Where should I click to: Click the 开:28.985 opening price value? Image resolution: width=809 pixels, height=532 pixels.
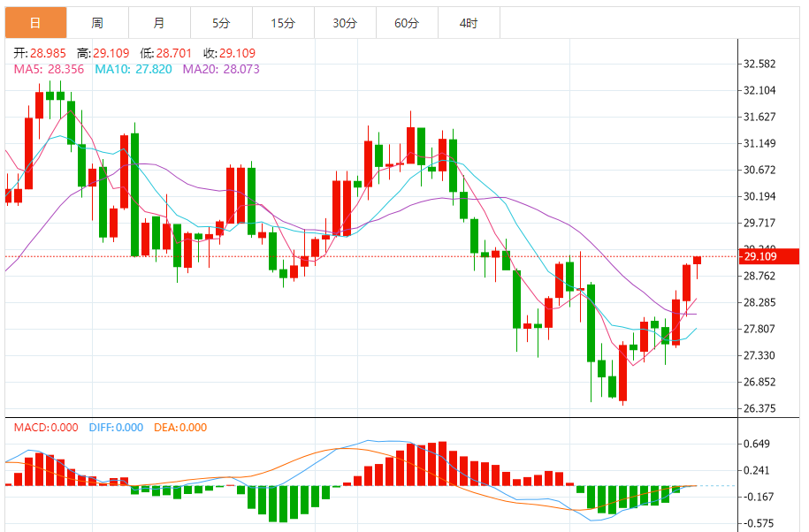40,53
